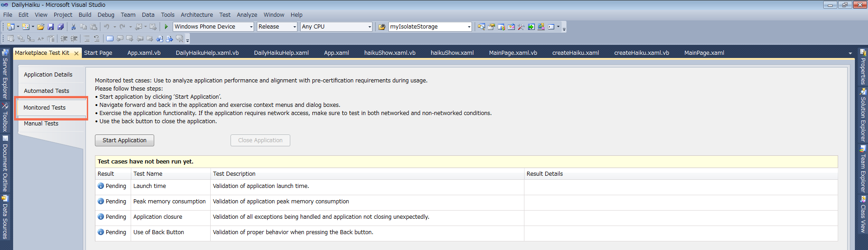Open the File menu
Image resolution: width=868 pixels, height=250 pixels.
[x=8, y=14]
